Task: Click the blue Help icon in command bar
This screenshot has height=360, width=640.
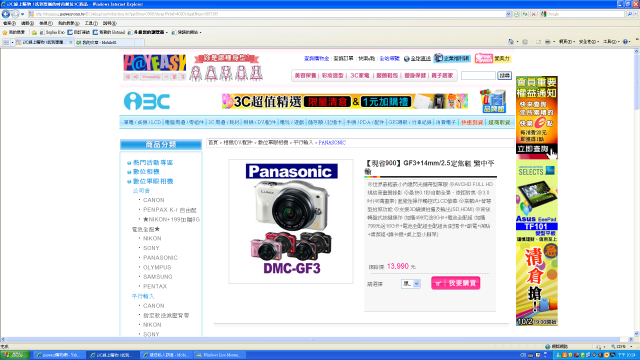Action: [626, 42]
